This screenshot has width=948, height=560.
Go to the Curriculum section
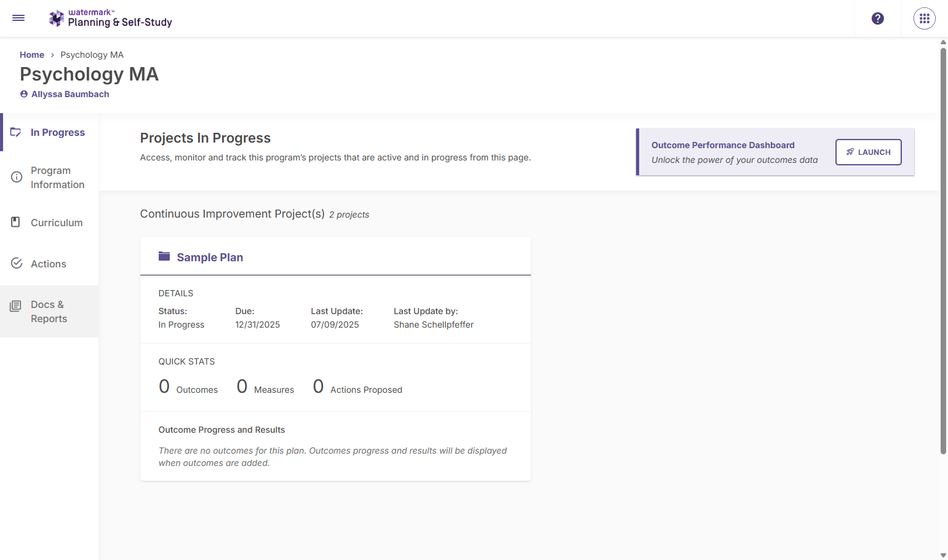(x=49, y=223)
